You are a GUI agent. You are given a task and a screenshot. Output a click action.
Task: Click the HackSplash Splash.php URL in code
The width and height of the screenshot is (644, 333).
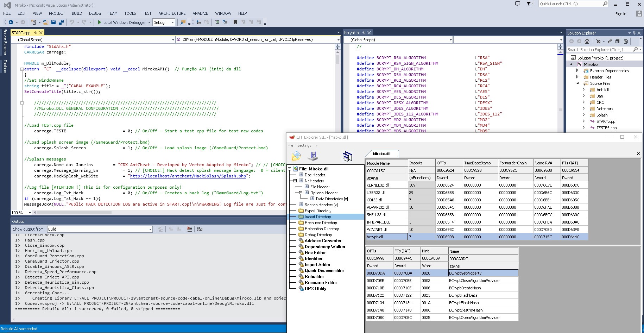(188, 176)
